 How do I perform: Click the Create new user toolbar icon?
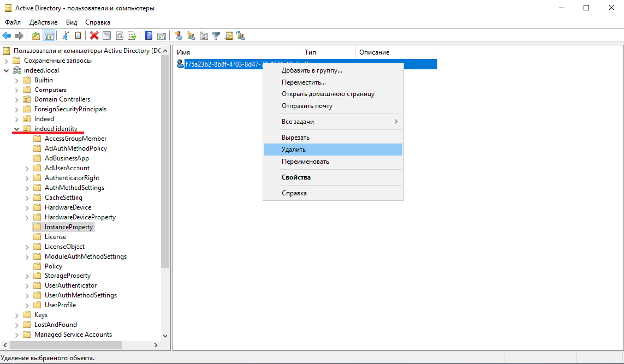click(178, 35)
